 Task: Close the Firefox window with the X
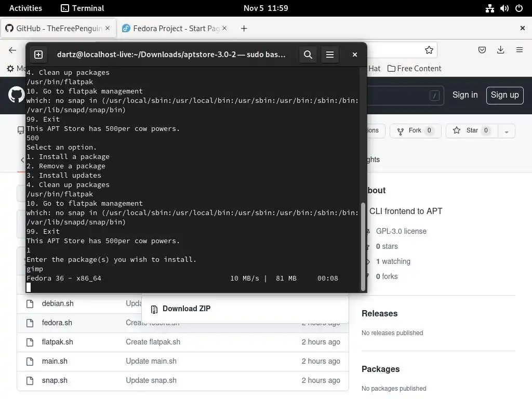(523, 28)
